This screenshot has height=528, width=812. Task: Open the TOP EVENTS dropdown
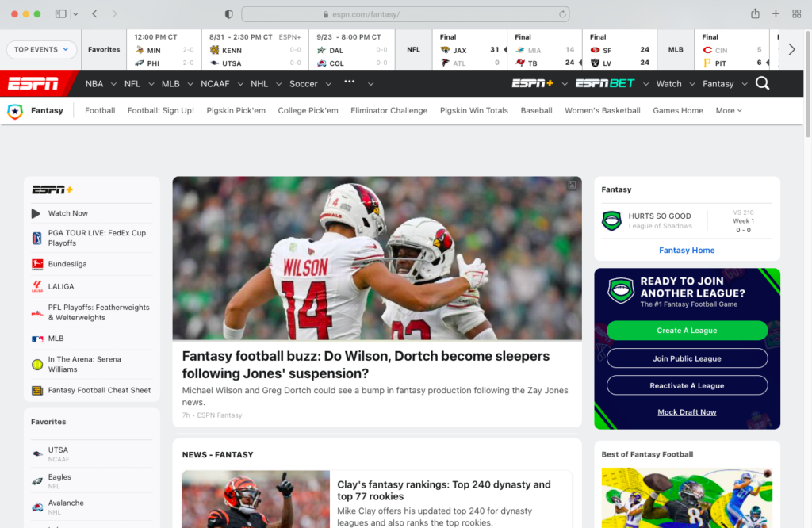(x=41, y=50)
